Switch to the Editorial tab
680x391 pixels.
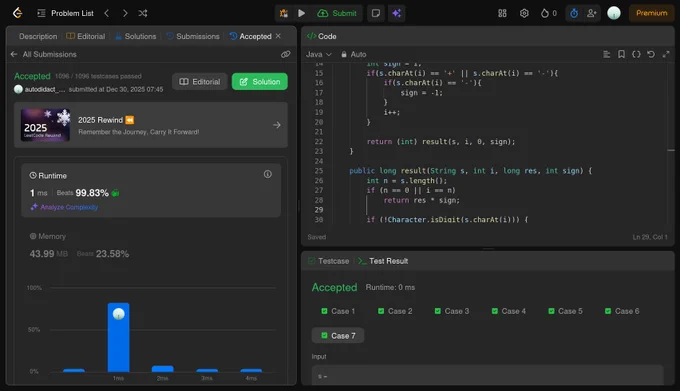85,36
